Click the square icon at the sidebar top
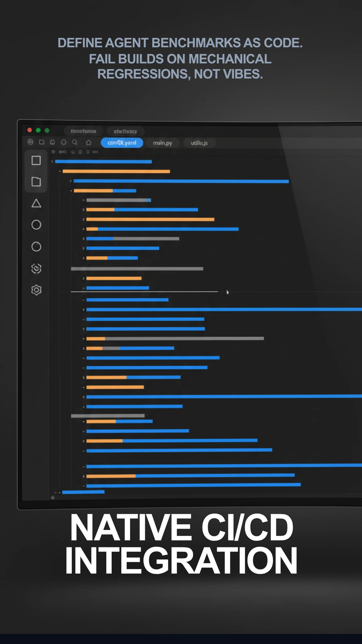This screenshot has height=644, width=362. [x=36, y=160]
